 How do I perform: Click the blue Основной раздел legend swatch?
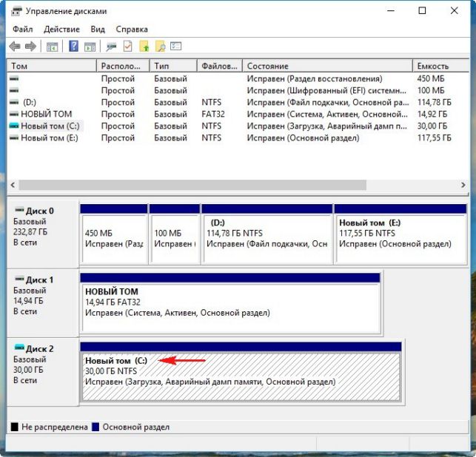[x=95, y=427]
